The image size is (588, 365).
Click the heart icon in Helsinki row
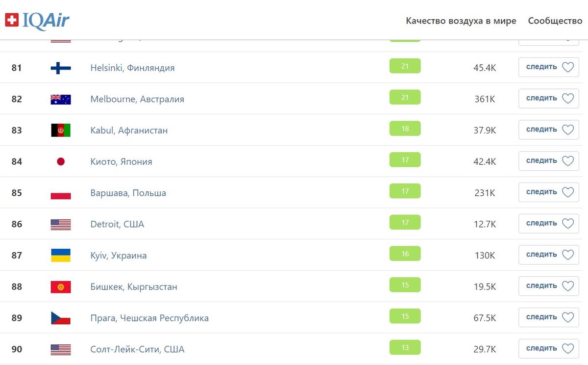click(567, 67)
